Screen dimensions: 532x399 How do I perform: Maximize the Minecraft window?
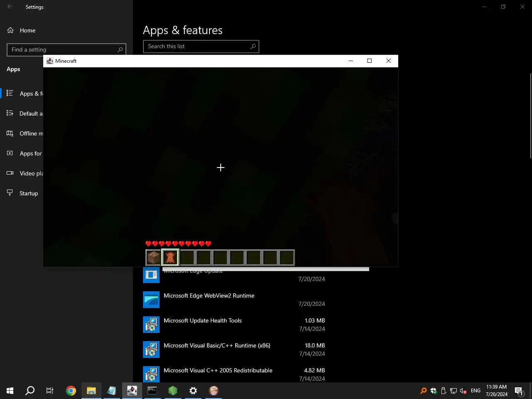(x=369, y=61)
